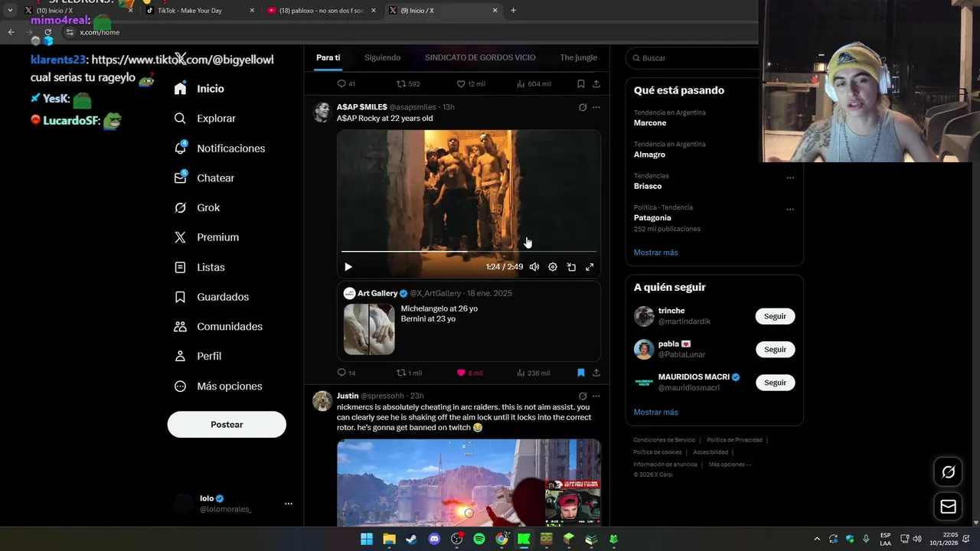This screenshot has height=551, width=980.
Task: Click Mostrar más under A quién seguir
Action: pos(655,412)
